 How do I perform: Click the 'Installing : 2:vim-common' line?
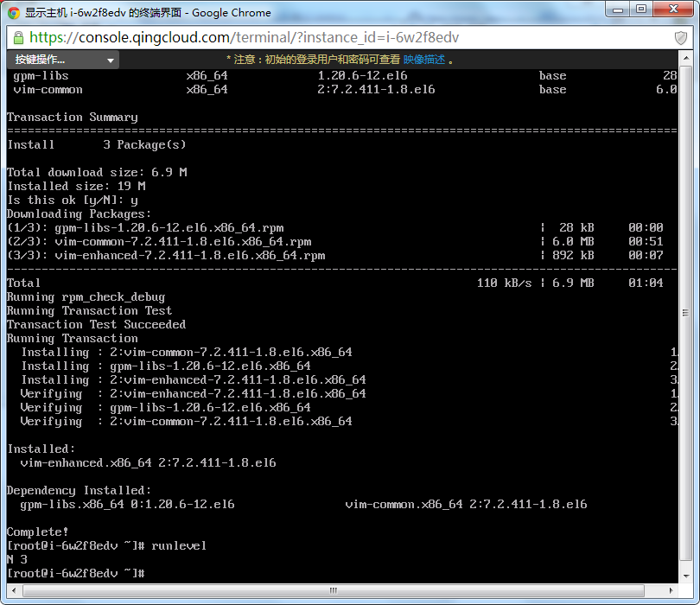[x=187, y=353]
